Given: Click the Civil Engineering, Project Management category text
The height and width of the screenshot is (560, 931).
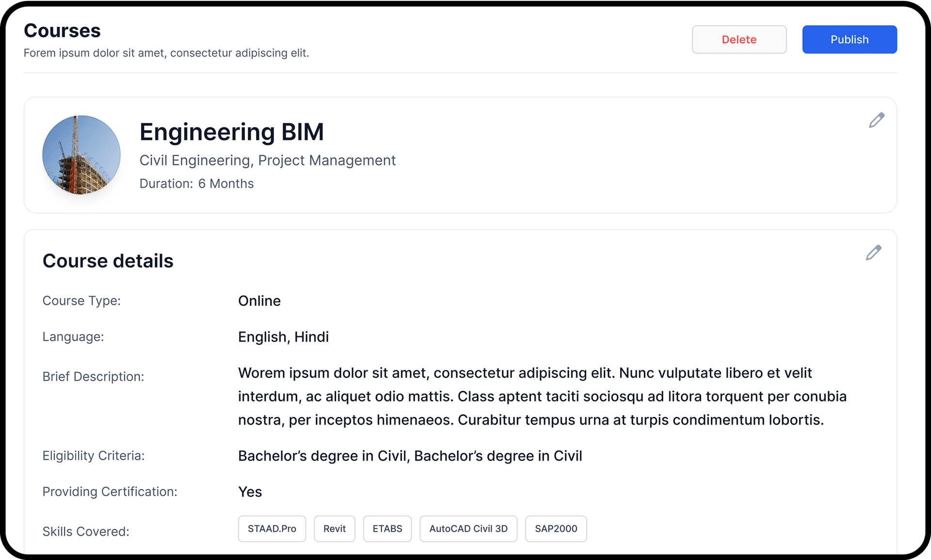Looking at the screenshot, I should [x=268, y=160].
